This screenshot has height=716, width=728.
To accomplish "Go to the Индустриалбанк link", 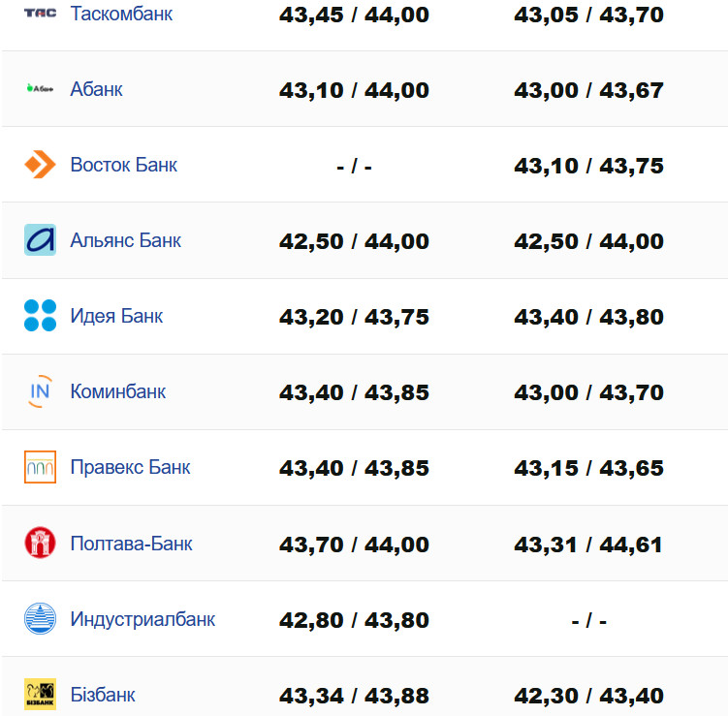I will 142,618.
